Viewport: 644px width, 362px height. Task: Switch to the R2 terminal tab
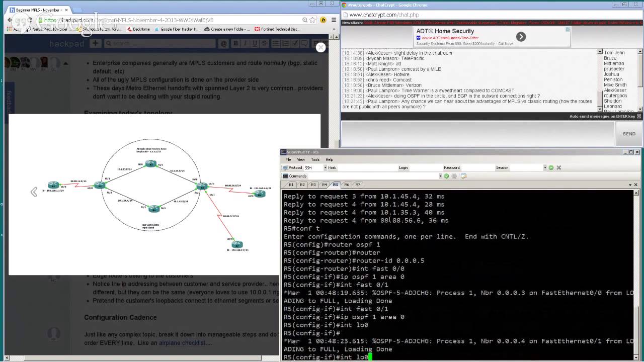302,185
